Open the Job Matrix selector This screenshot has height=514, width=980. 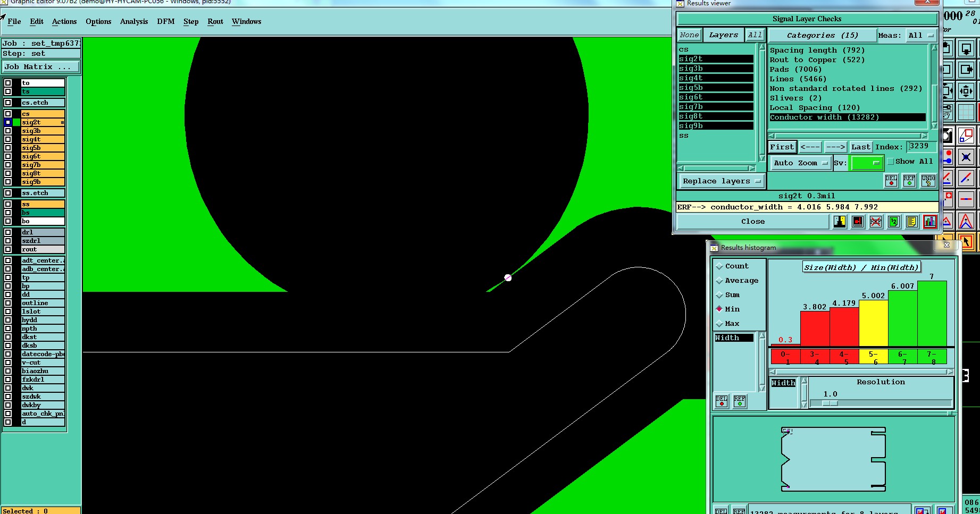41,67
